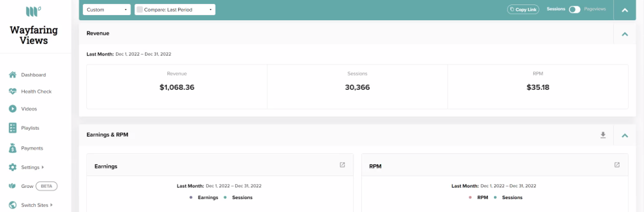The image size is (644, 212).
Task: Click the Grow leaf icon
Action: [x=13, y=186]
